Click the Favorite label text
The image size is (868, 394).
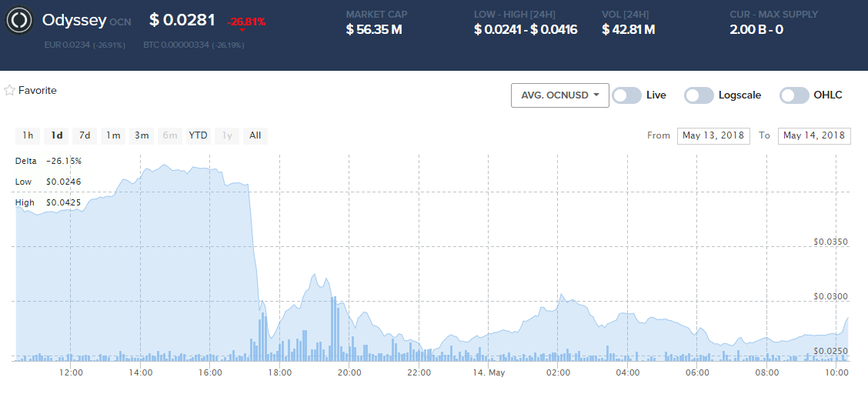[38, 90]
